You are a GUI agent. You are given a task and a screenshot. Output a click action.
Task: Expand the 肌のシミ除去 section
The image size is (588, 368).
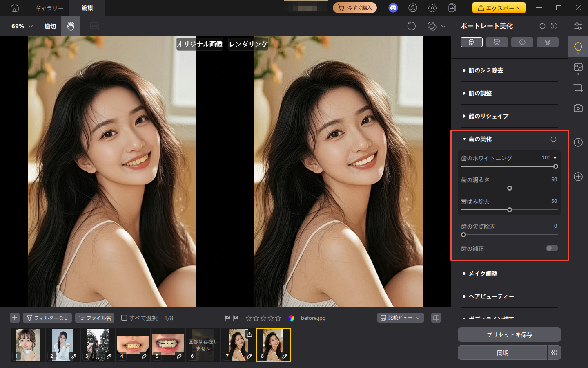(486, 70)
